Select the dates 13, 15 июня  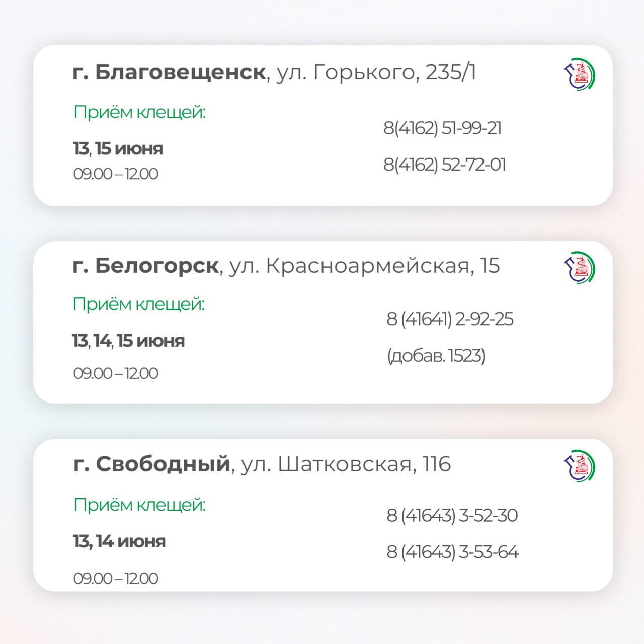click(x=118, y=149)
